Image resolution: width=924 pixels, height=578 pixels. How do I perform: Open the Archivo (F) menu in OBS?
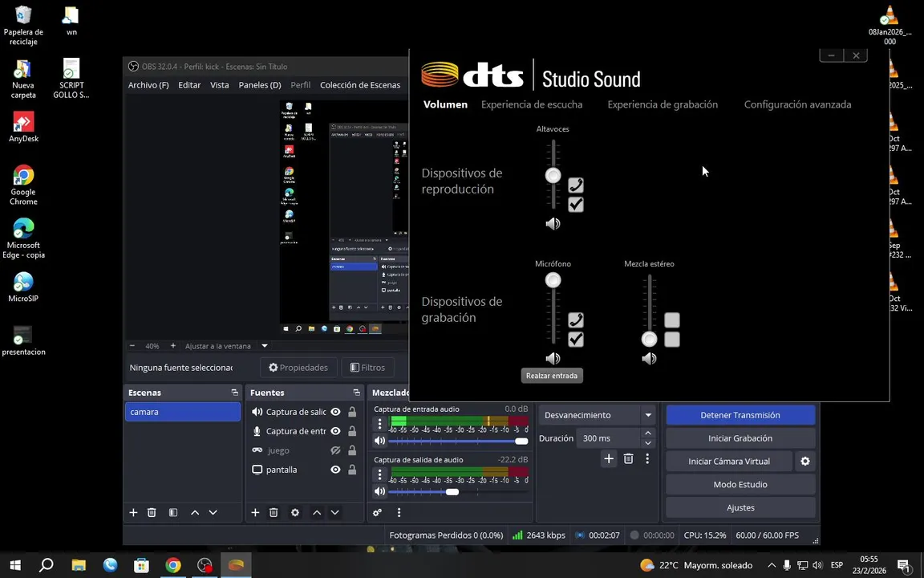point(148,85)
